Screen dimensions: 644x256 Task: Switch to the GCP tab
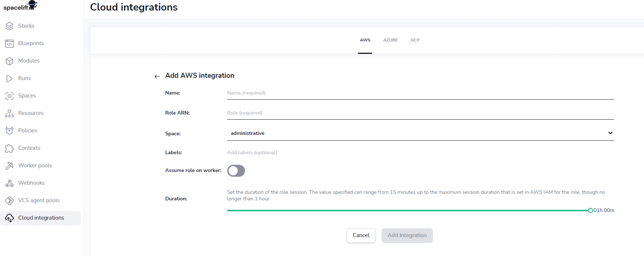point(415,40)
